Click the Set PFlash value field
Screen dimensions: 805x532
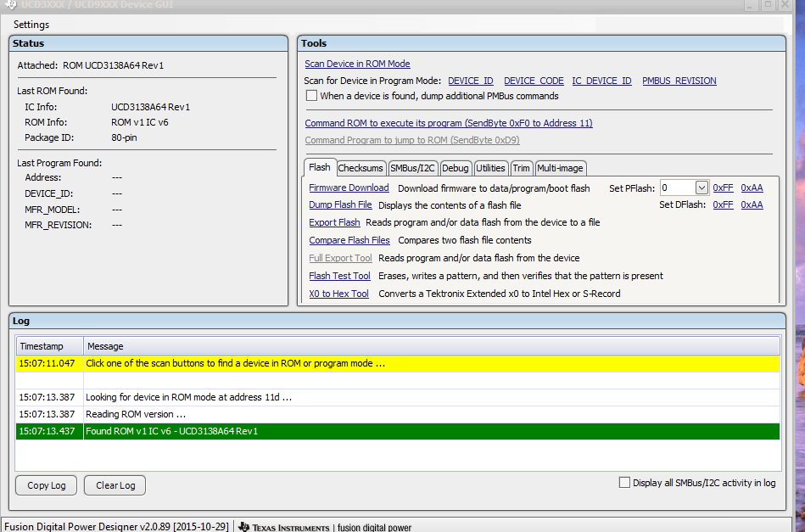[x=678, y=188]
